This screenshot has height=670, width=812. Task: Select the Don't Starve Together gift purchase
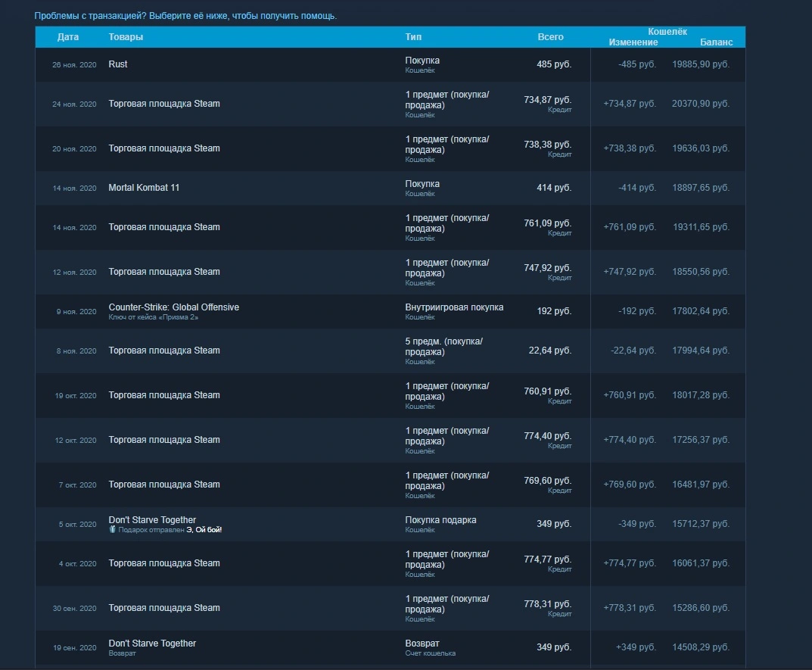coord(390,525)
